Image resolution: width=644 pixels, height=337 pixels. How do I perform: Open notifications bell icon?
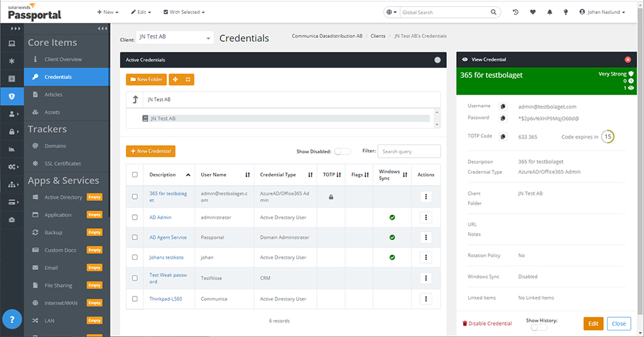pos(550,13)
